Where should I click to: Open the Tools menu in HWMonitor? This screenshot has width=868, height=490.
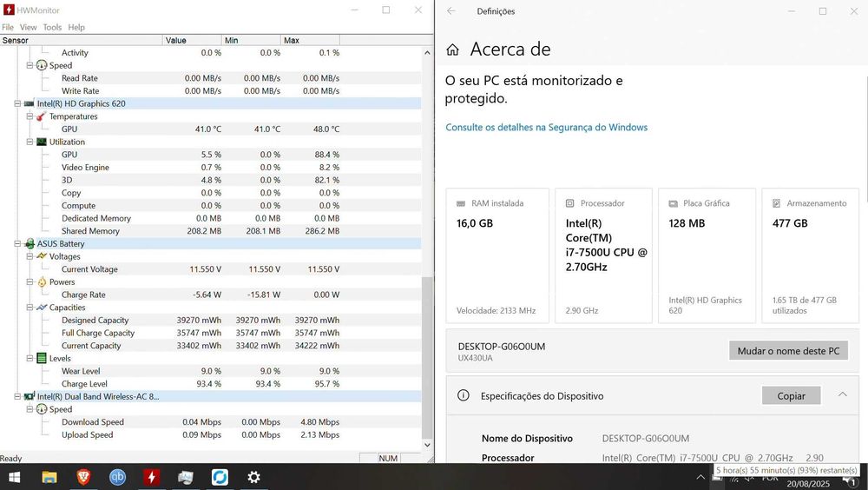click(53, 27)
